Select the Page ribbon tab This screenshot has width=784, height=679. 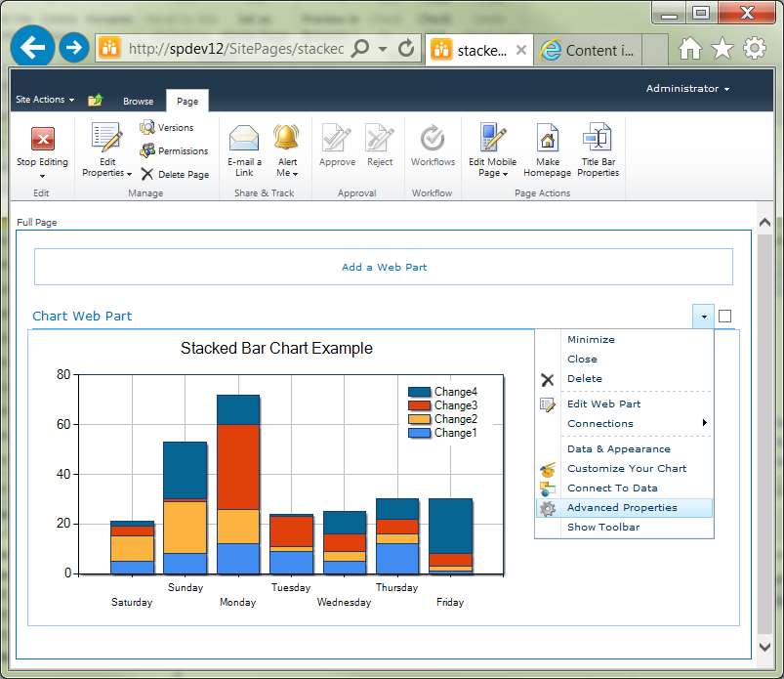pos(187,101)
